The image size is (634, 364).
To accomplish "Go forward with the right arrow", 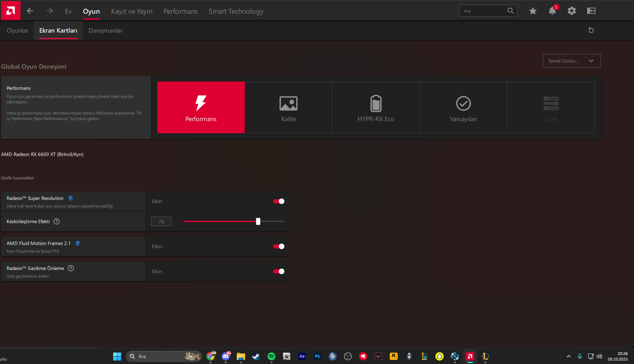I will (x=50, y=11).
